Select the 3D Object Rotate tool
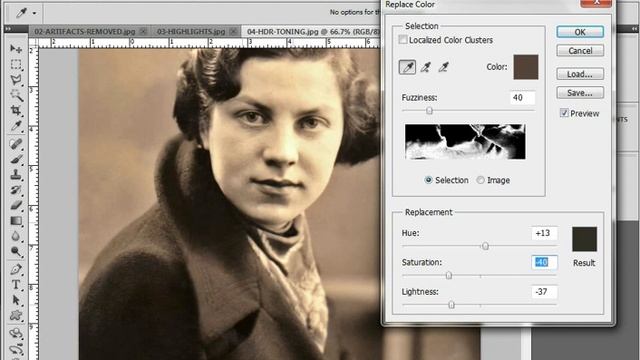 16,333
